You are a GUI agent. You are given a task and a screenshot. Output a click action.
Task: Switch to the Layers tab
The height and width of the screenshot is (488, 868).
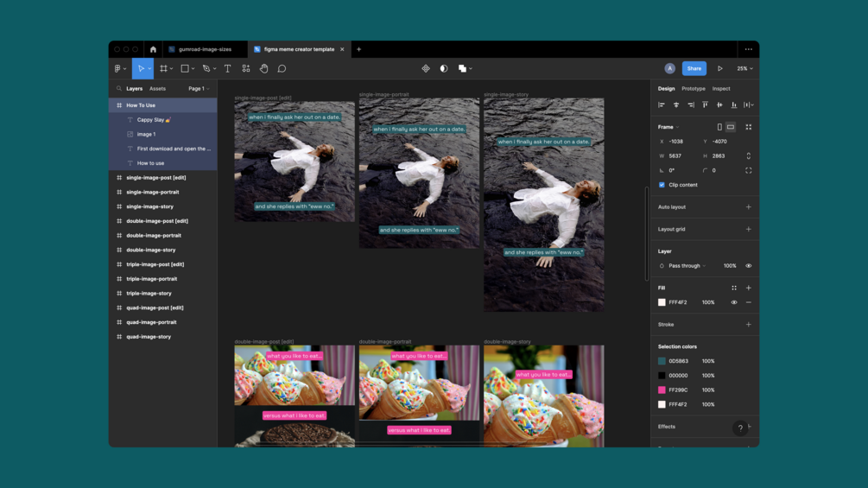tap(134, 88)
